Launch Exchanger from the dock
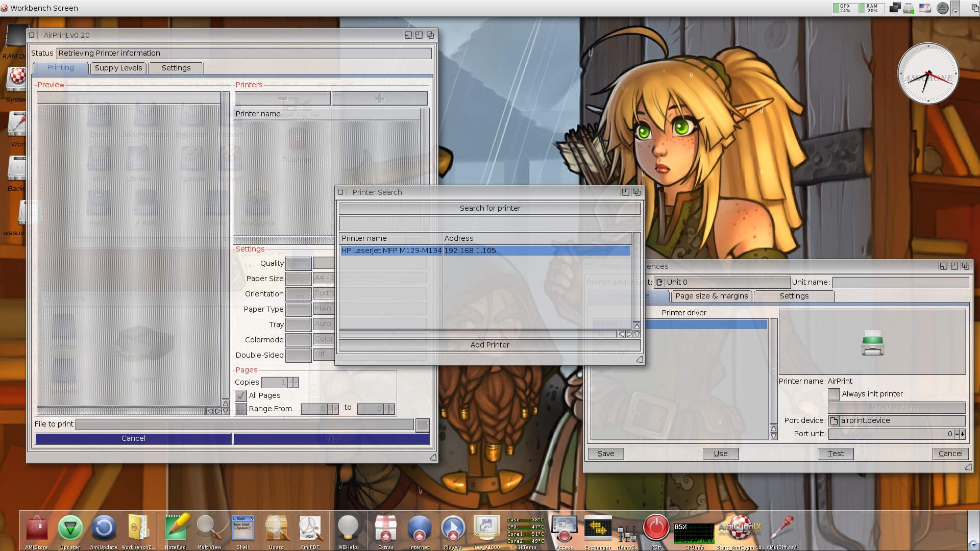 point(598,529)
